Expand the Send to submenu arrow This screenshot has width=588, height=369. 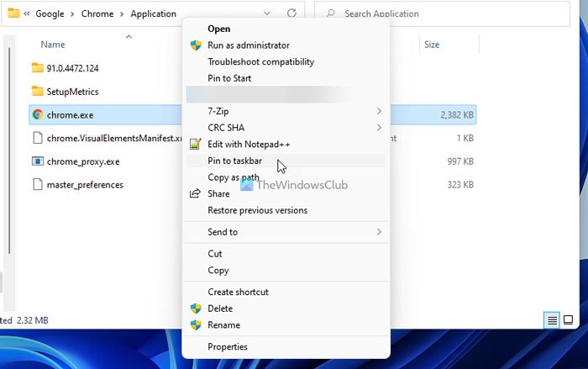pos(379,232)
